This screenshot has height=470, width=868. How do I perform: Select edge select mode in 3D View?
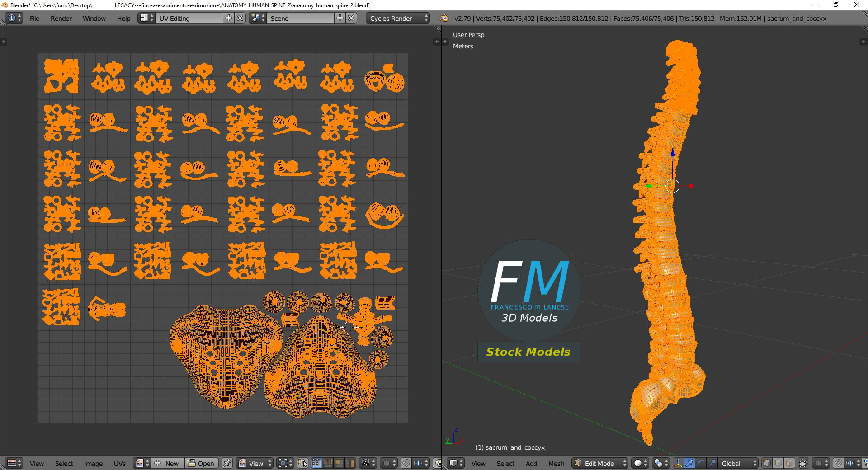click(778, 463)
